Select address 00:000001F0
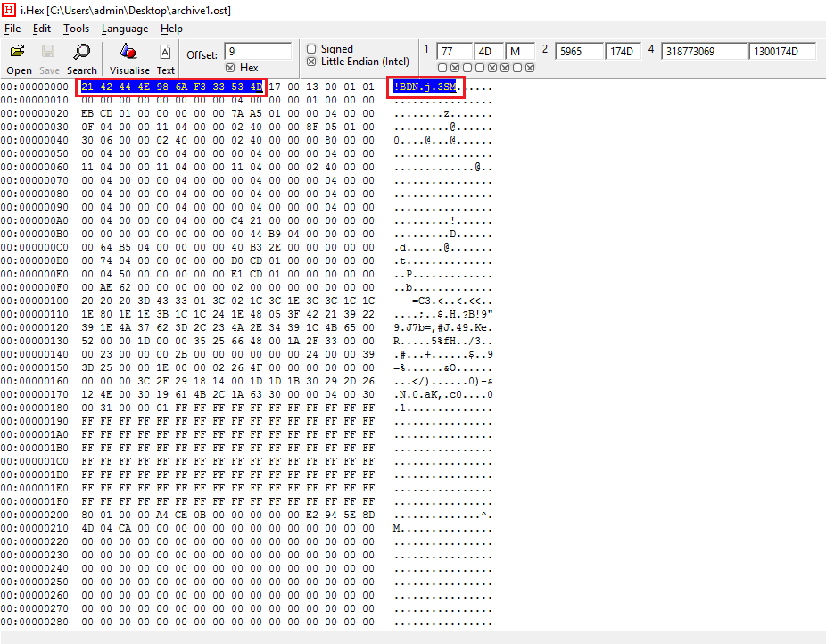Viewport: 826px width, 644px height. 35,502
